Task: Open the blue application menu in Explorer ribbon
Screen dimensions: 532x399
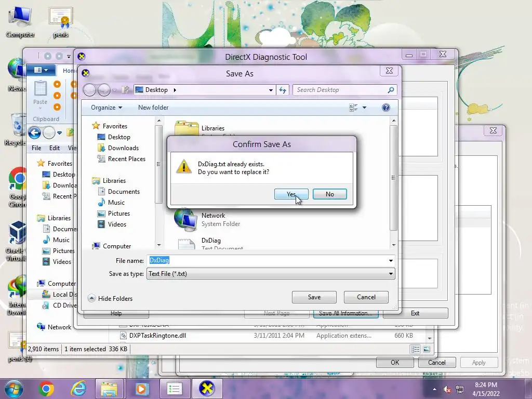Action: click(x=41, y=70)
